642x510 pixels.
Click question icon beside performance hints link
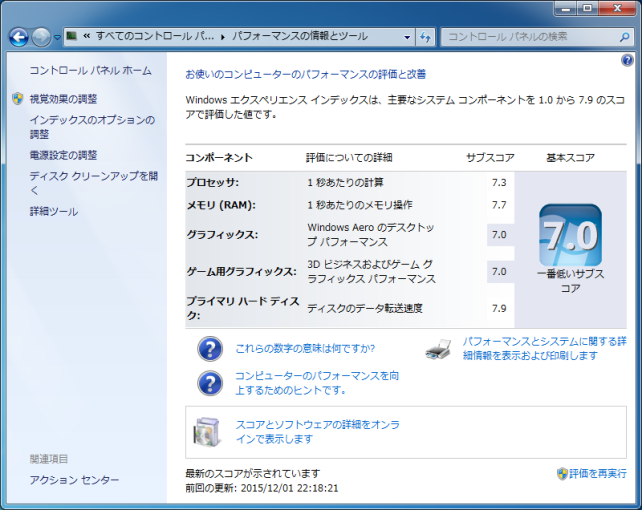(210, 383)
